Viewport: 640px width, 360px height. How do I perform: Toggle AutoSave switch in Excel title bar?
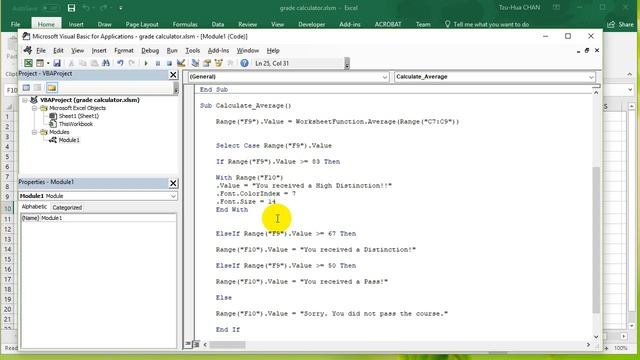click(51, 8)
